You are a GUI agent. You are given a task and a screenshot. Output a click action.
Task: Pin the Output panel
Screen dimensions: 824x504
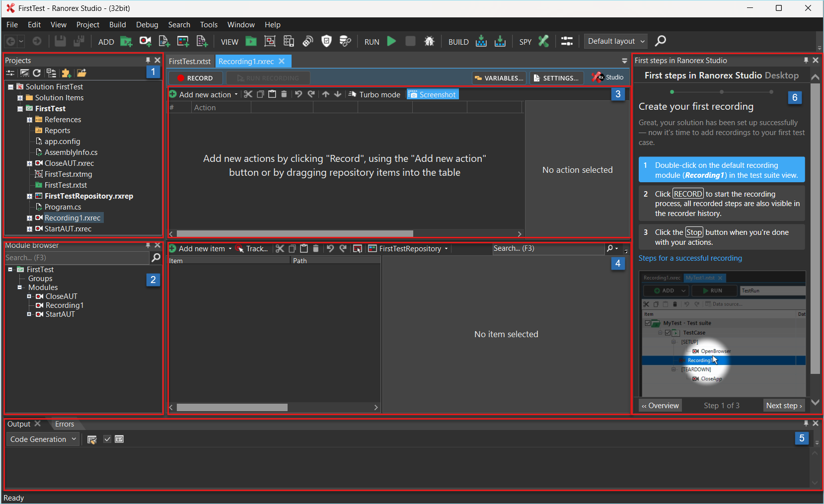[806, 424]
